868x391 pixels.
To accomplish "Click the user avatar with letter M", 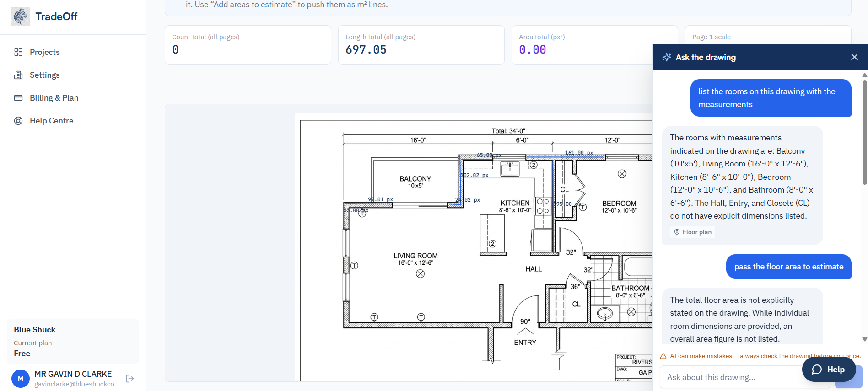I will 21,379.
